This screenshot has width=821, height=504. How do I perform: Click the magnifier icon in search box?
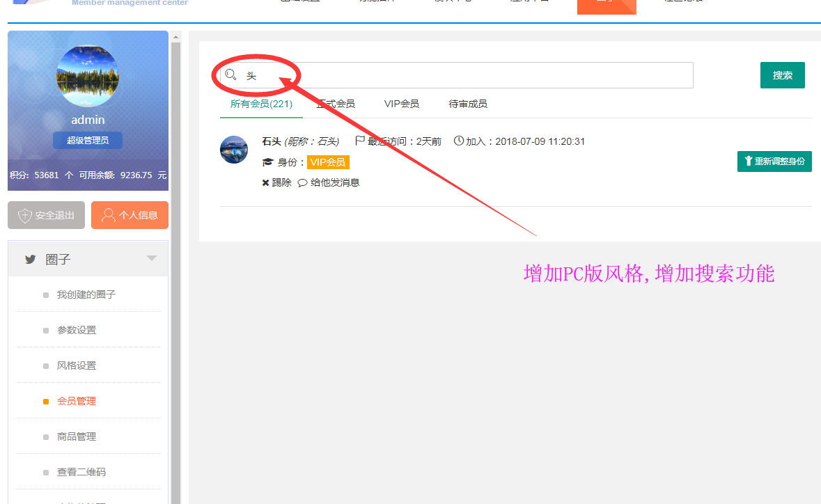230,75
